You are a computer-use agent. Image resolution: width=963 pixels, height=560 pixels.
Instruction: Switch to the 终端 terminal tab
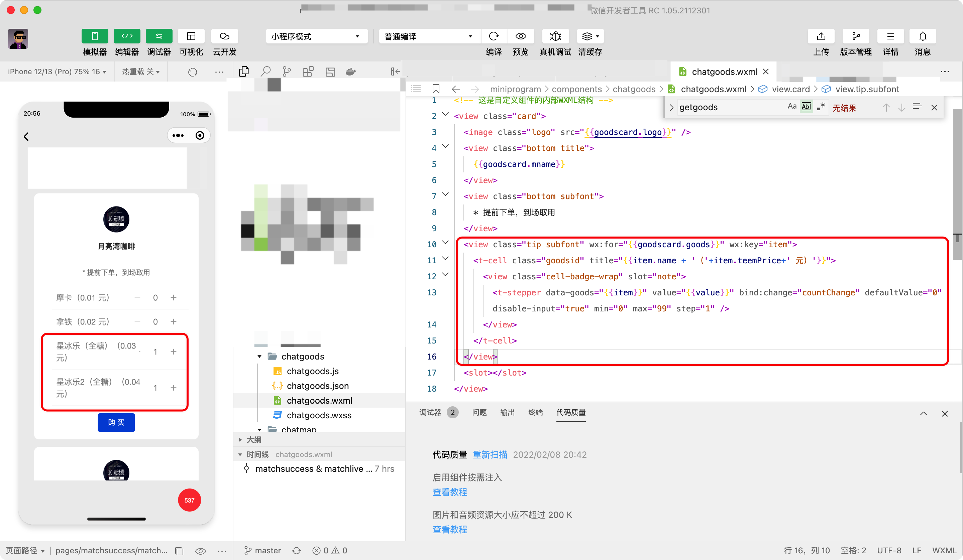click(x=535, y=413)
